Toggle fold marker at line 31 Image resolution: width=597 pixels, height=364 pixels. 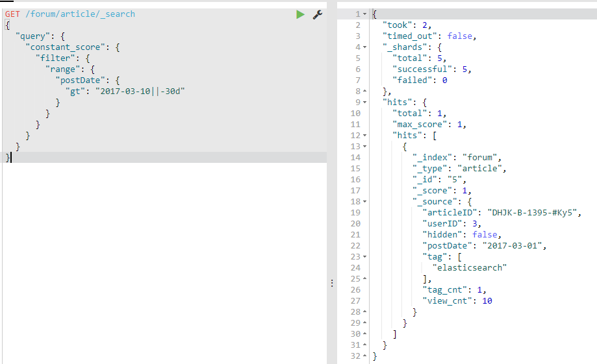coord(364,345)
